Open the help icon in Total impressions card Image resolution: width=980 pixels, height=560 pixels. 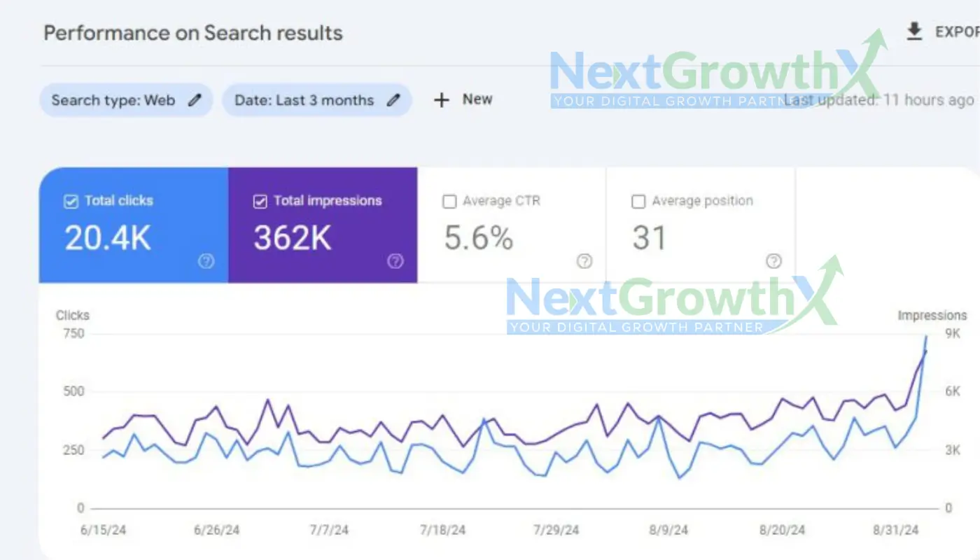[395, 261]
